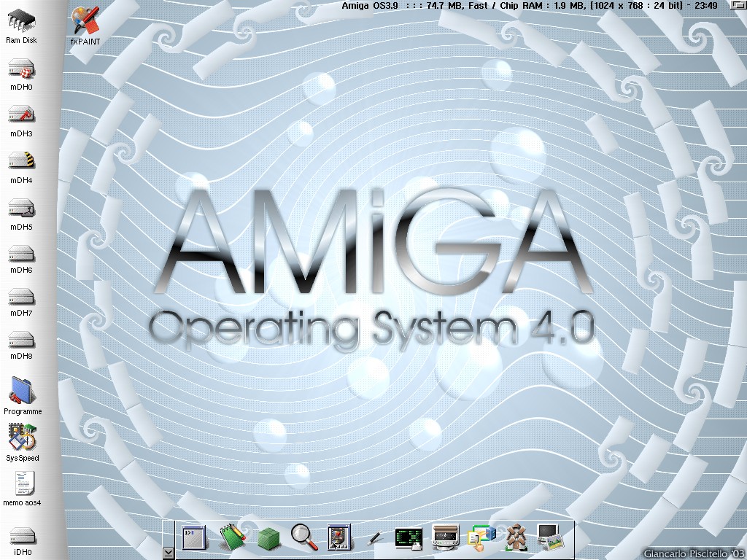Click the black terminal printer dock icon
747x560 pixels.
click(x=409, y=538)
